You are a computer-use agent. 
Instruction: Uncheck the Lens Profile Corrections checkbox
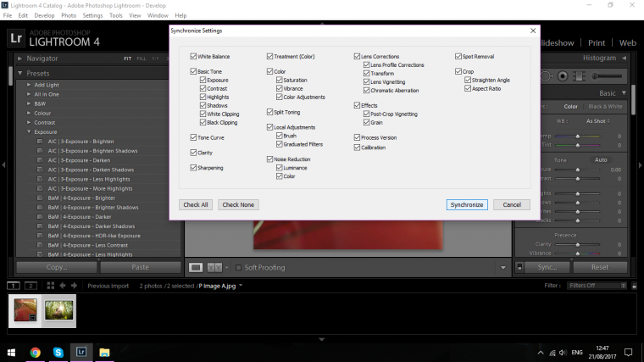pyautogui.click(x=366, y=64)
